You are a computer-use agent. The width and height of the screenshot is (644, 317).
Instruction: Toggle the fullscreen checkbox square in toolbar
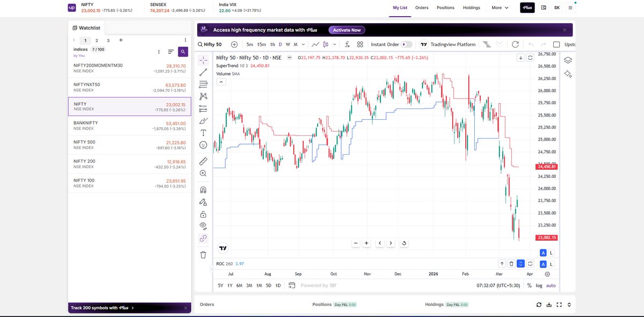tap(556, 45)
